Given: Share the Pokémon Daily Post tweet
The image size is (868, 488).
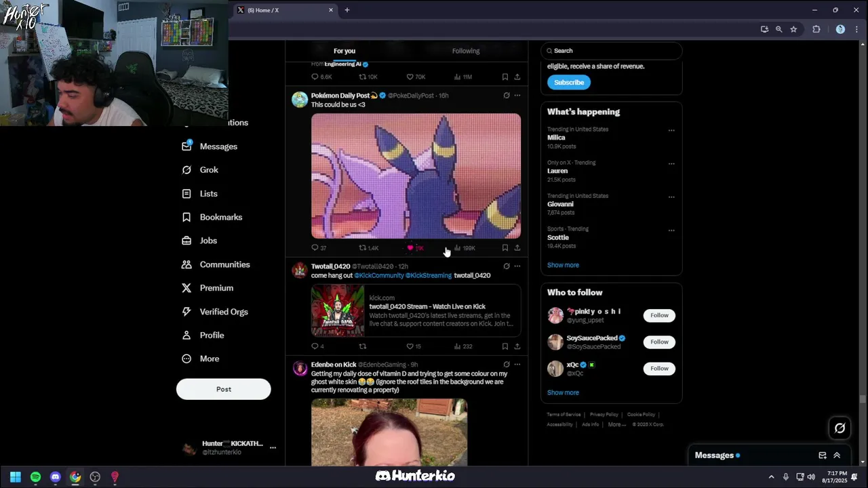Looking at the screenshot, I should [x=517, y=248].
